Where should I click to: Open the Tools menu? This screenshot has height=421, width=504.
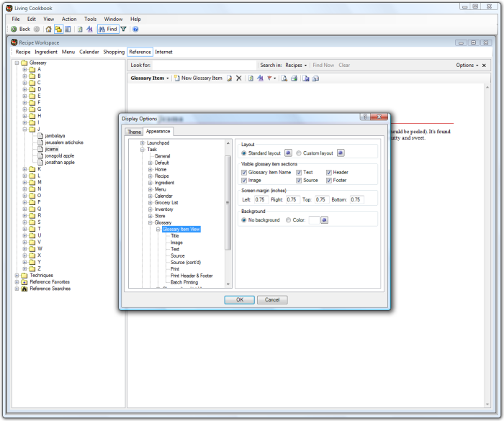click(x=90, y=19)
